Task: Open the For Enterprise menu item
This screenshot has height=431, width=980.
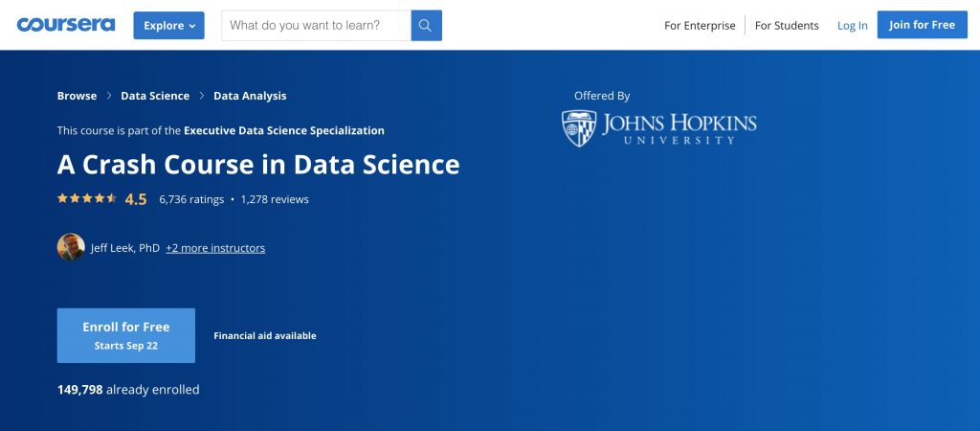Action: pos(700,26)
